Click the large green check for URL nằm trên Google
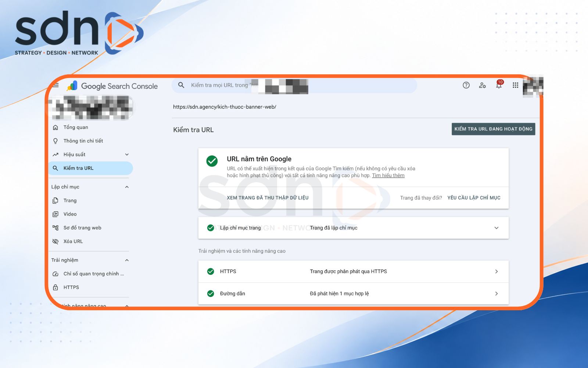The image size is (588, 368). (212, 161)
